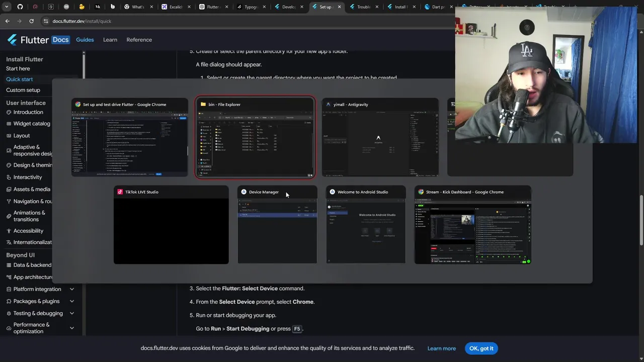Open the Reference menu
The image size is (644, 362).
(x=139, y=40)
